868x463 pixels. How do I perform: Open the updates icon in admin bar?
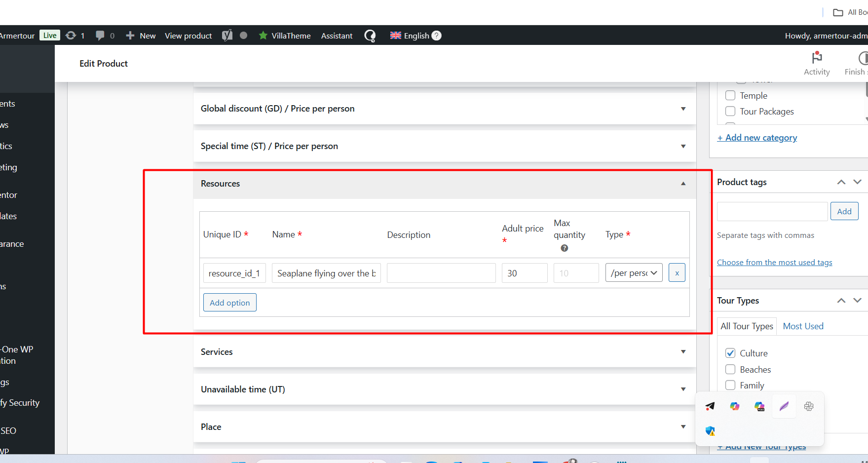tap(71, 36)
